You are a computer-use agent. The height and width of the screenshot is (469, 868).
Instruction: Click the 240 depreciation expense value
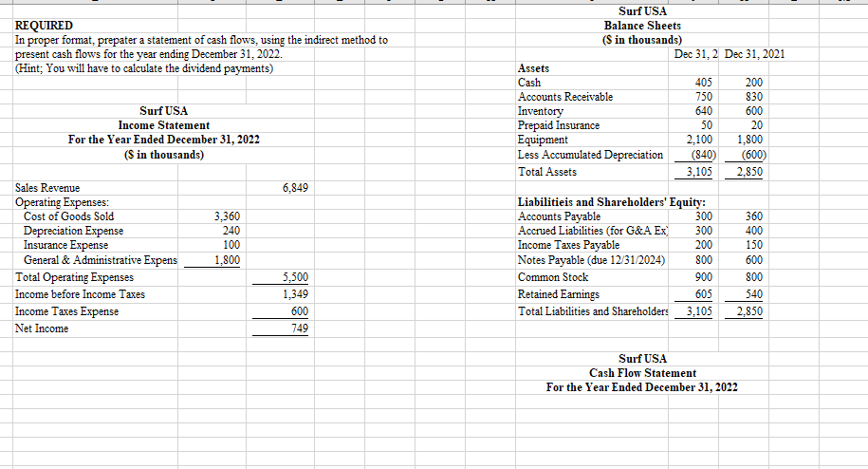click(231, 231)
